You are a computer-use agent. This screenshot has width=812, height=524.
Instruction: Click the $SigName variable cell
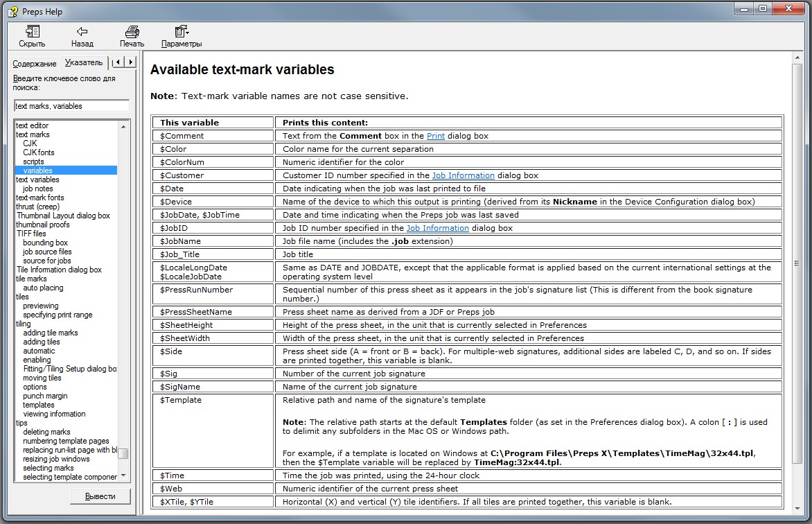click(213, 387)
